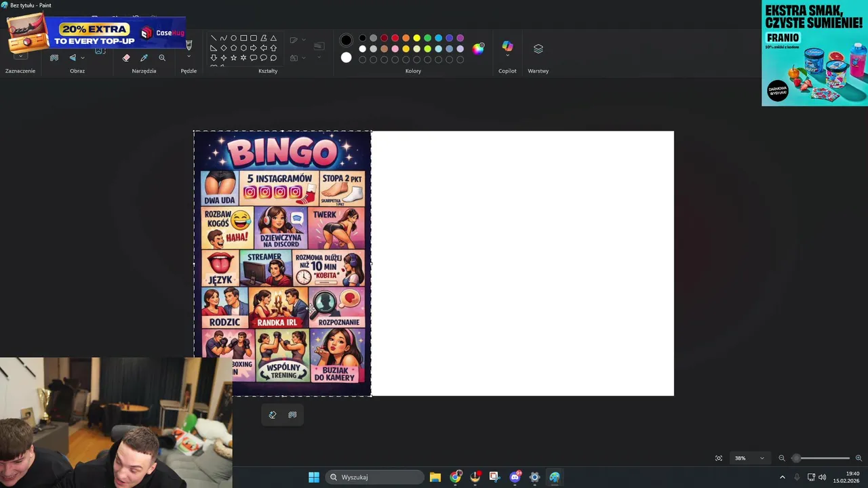Expand the flip options dropdown arrow

[83, 58]
